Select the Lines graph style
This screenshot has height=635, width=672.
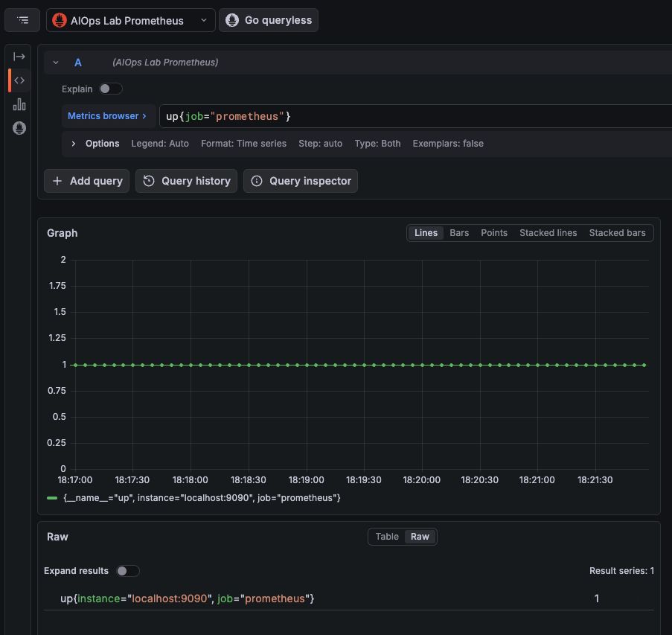click(426, 233)
